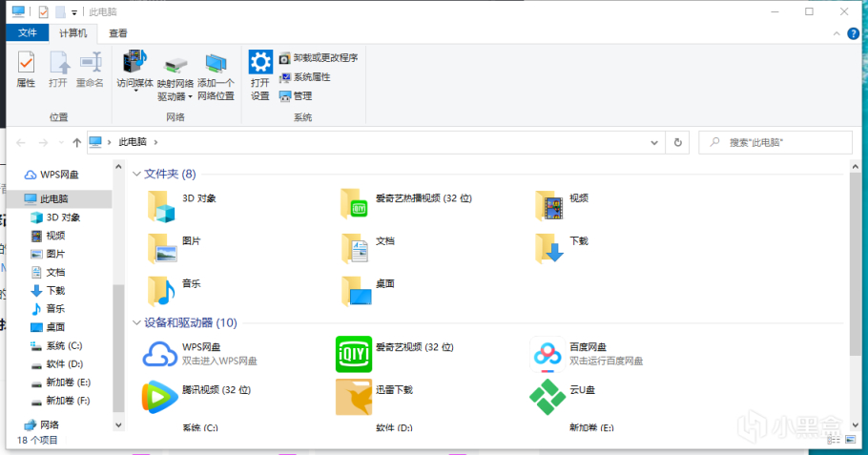868x455 pixels.
Task: Click the search 此电脑 box
Action: coord(775,143)
